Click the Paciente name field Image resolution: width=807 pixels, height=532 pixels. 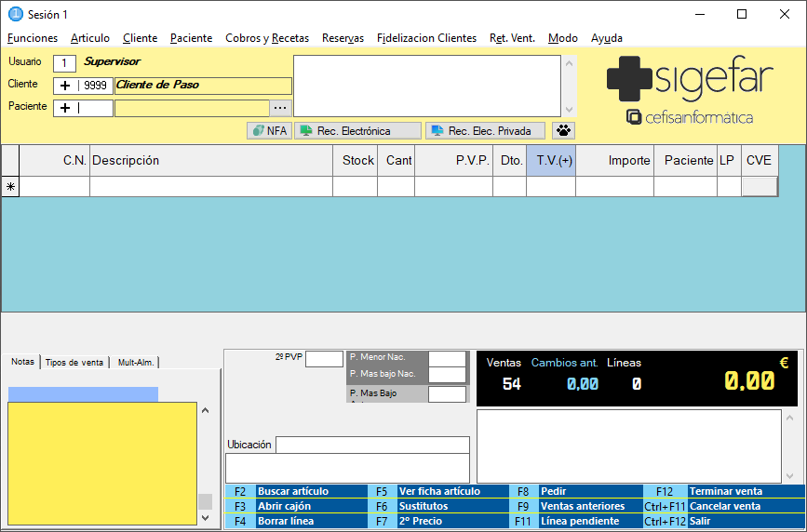tap(192, 108)
